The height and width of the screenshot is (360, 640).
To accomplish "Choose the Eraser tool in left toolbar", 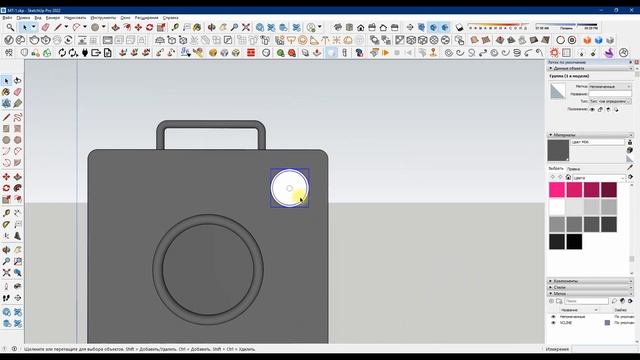I will click(18, 92).
